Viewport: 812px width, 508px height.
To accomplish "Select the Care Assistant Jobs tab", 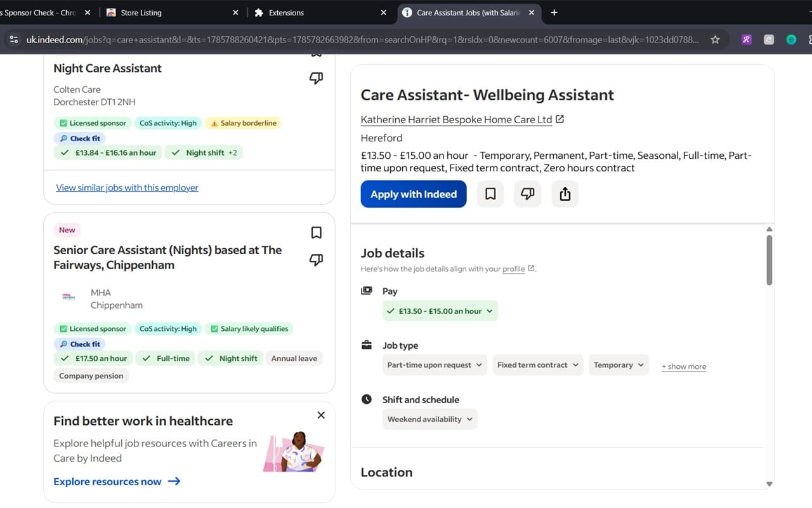I will click(x=469, y=13).
